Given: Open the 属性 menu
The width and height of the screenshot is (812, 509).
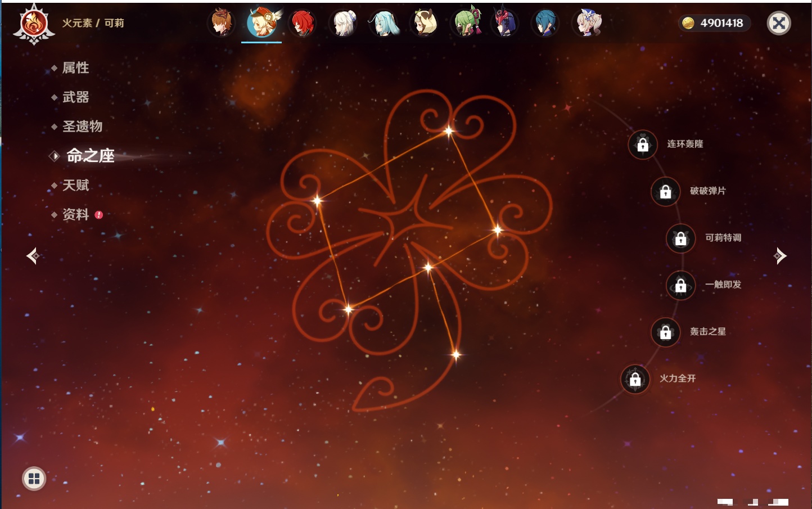Looking at the screenshot, I should pos(75,68).
